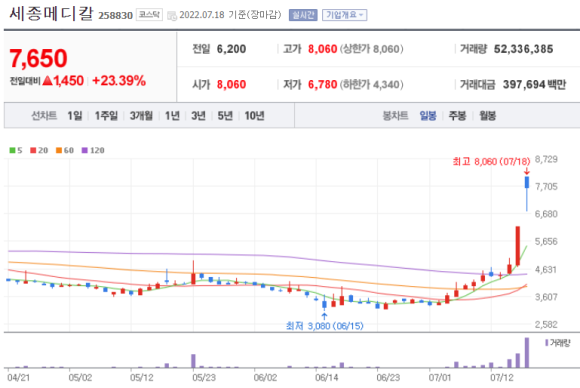Select the 1년 line chart period
Screen dimensions: 580x388
[x=172, y=116]
